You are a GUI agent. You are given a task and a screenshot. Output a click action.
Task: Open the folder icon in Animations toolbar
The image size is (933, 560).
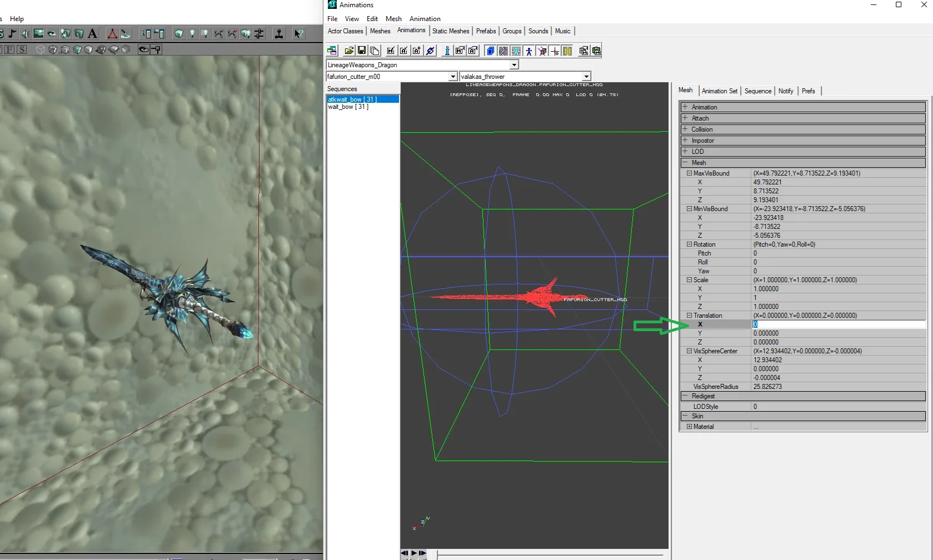pos(349,51)
